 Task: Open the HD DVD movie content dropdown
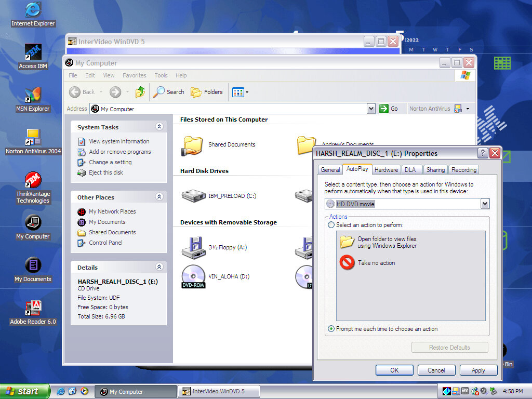[485, 204]
